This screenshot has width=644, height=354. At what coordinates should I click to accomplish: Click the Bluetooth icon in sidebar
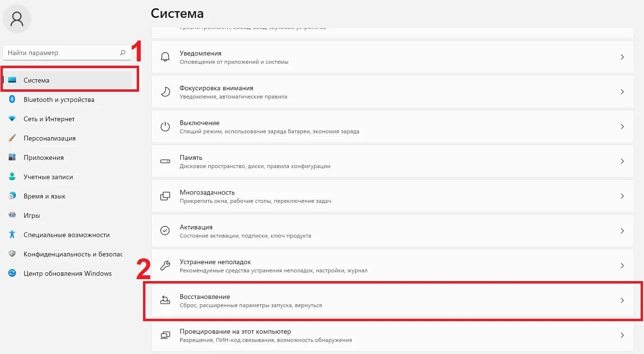13,99
